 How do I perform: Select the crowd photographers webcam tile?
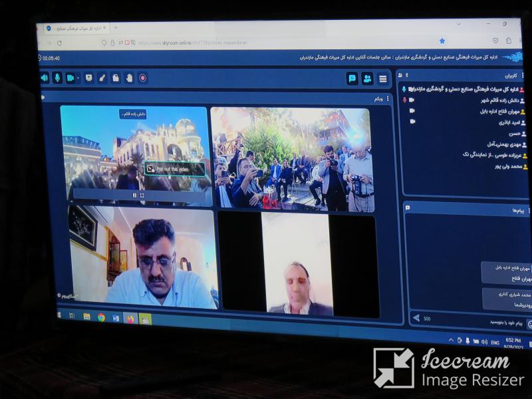[292, 160]
